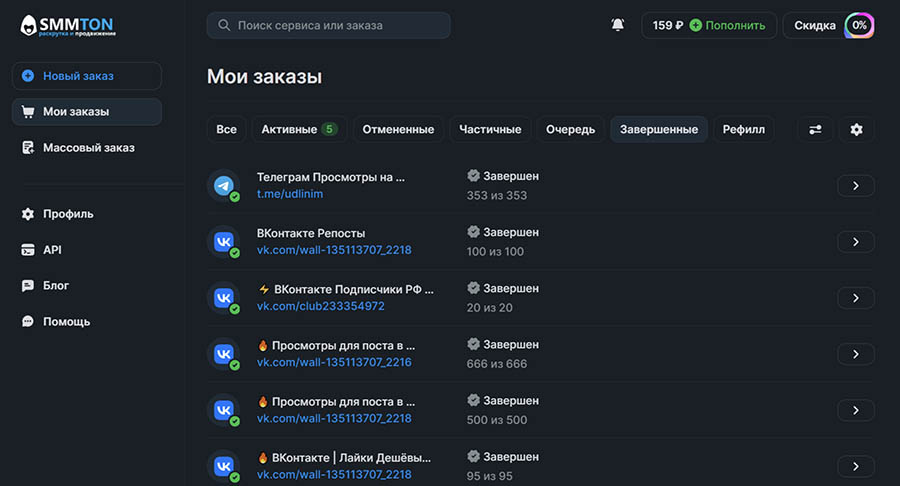The height and width of the screenshot is (486, 900).
Task: Click the VK icon beside ВКонтакте Репосты
Action: (224, 242)
